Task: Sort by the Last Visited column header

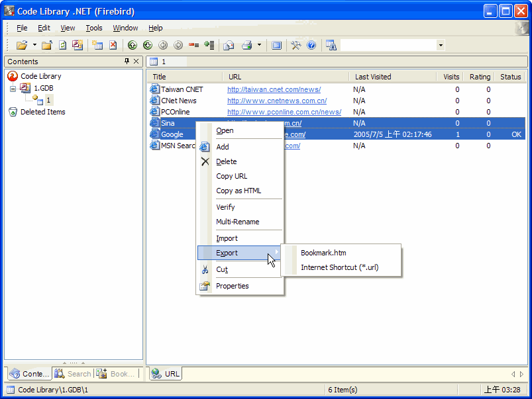Action: point(393,77)
